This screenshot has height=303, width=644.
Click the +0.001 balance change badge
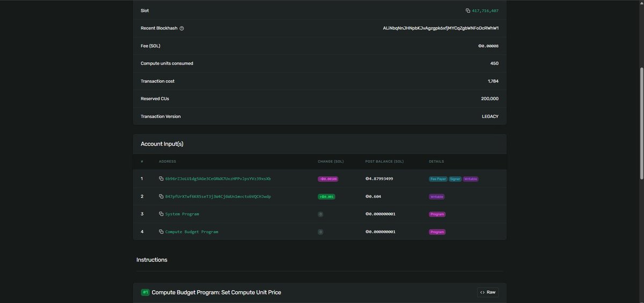point(326,197)
